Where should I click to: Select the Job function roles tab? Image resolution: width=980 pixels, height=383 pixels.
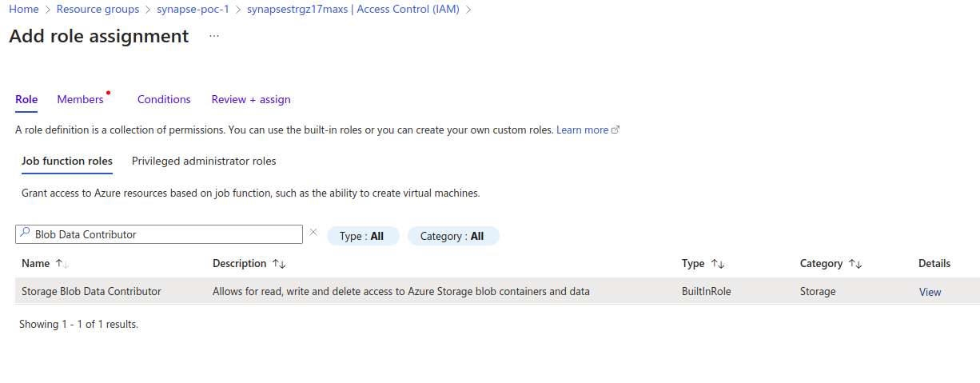click(x=67, y=162)
